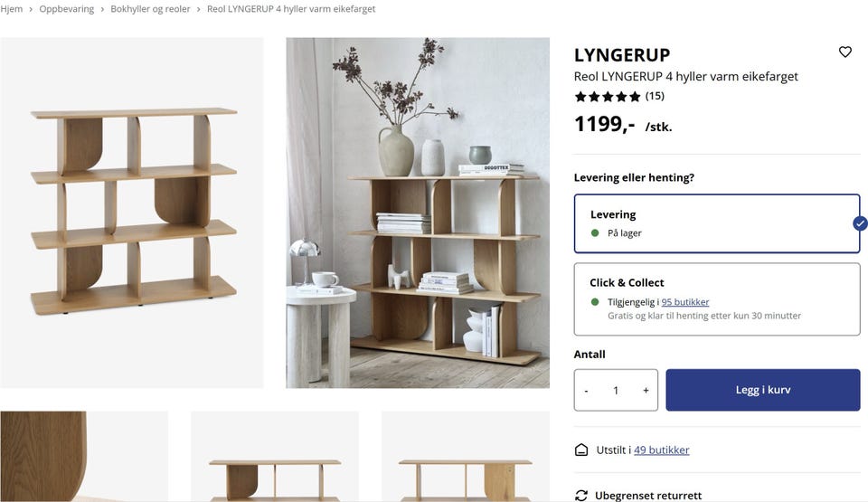The image size is (868, 502).
Task: Open the Oppbevaring breadcrumb
Action: pos(66,9)
